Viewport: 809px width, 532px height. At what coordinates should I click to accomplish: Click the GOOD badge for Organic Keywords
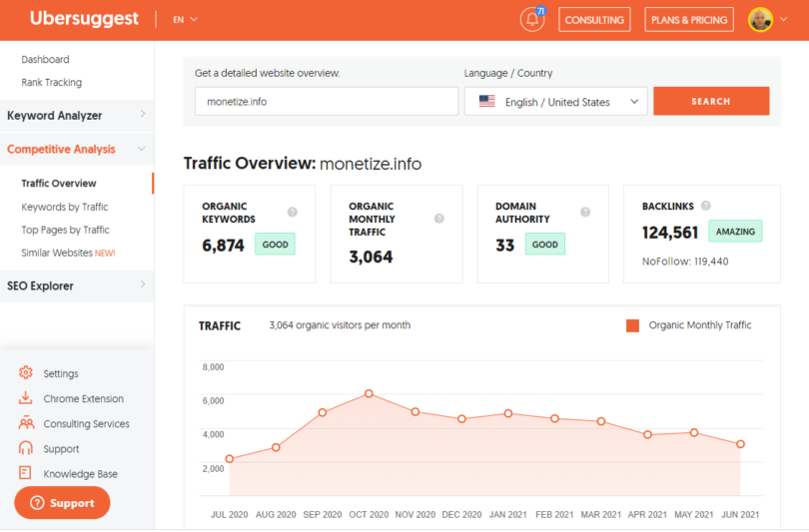tap(275, 245)
